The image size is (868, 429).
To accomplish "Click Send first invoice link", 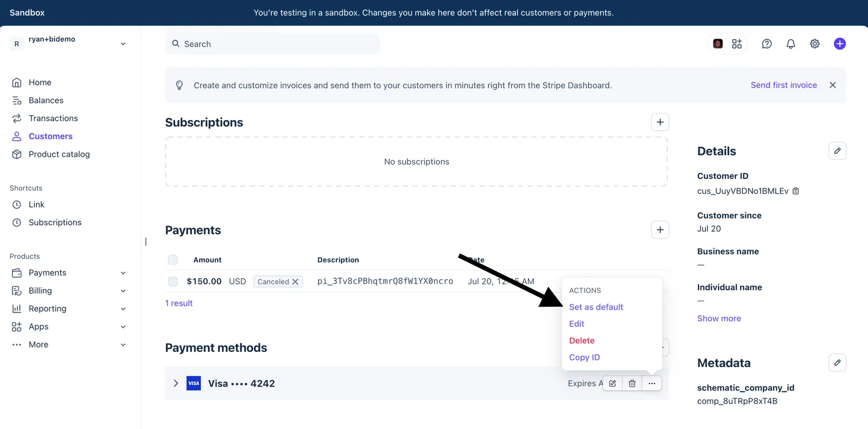I will pos(784,85).
